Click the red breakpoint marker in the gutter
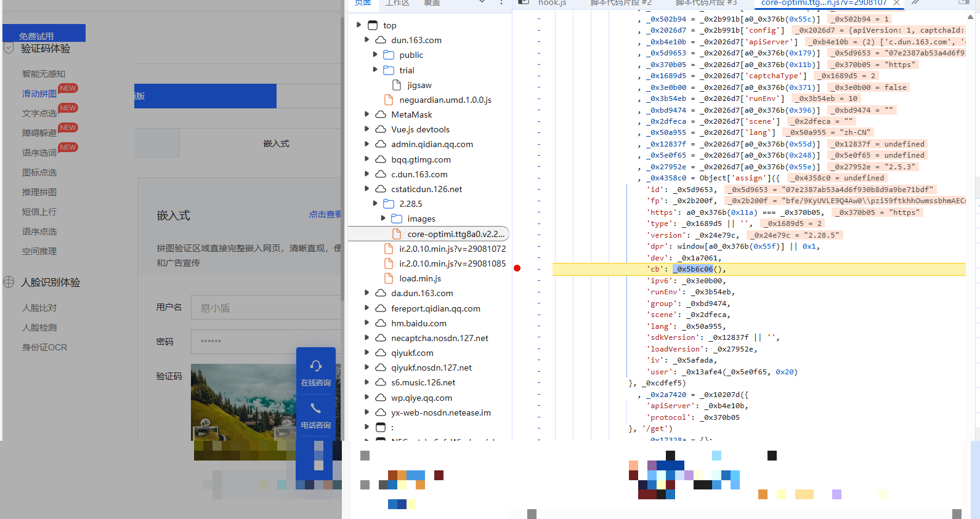 pyautogui.click(x=517, y=268)
